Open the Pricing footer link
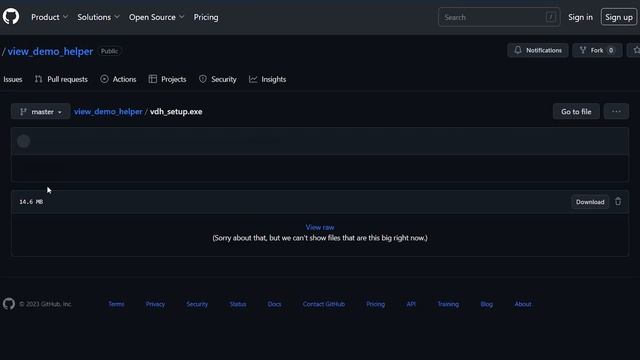This screenshot has width=640, height=360. click(x=376, y=304)
